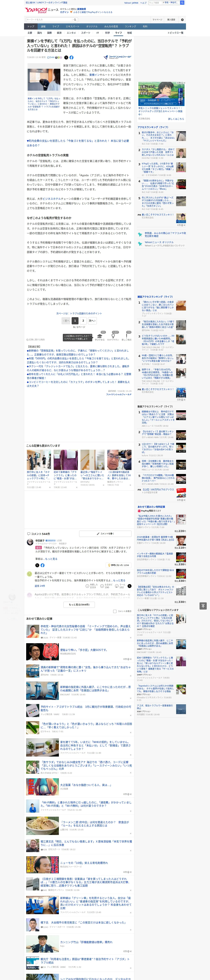Open the マイページ link

click(x=157, y=19)
